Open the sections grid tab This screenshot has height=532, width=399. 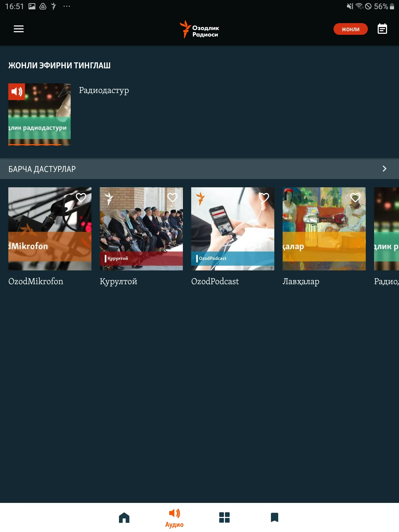(x=224, y=517)
